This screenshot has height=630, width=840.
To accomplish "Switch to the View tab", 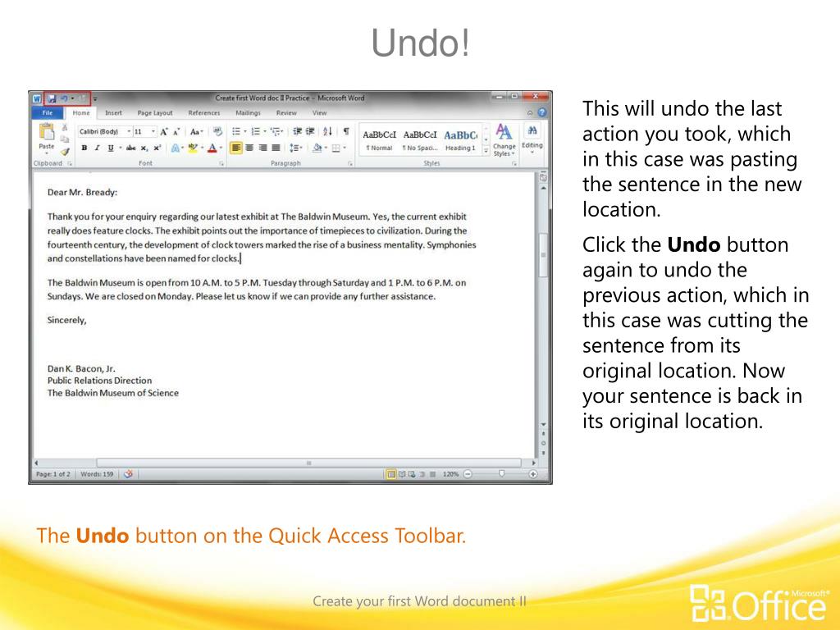I will coord(319,113).
